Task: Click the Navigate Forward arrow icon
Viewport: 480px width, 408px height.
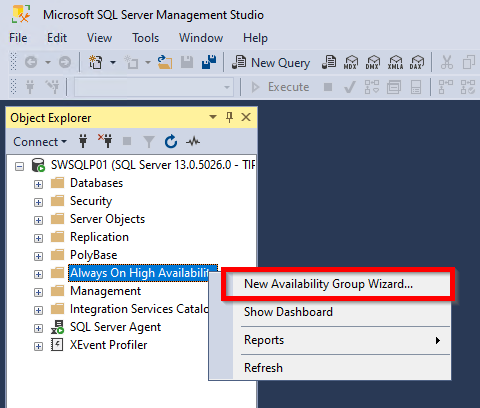Action: point(65,62)
